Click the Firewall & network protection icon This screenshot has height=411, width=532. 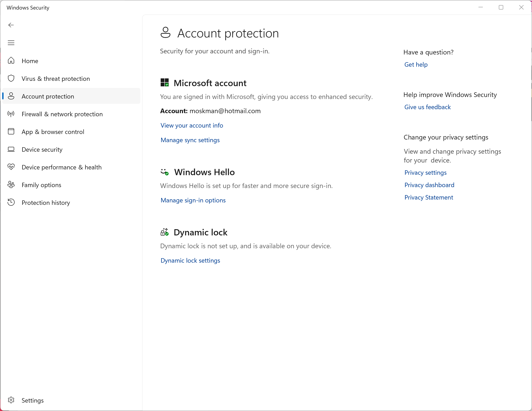(12, 114)
